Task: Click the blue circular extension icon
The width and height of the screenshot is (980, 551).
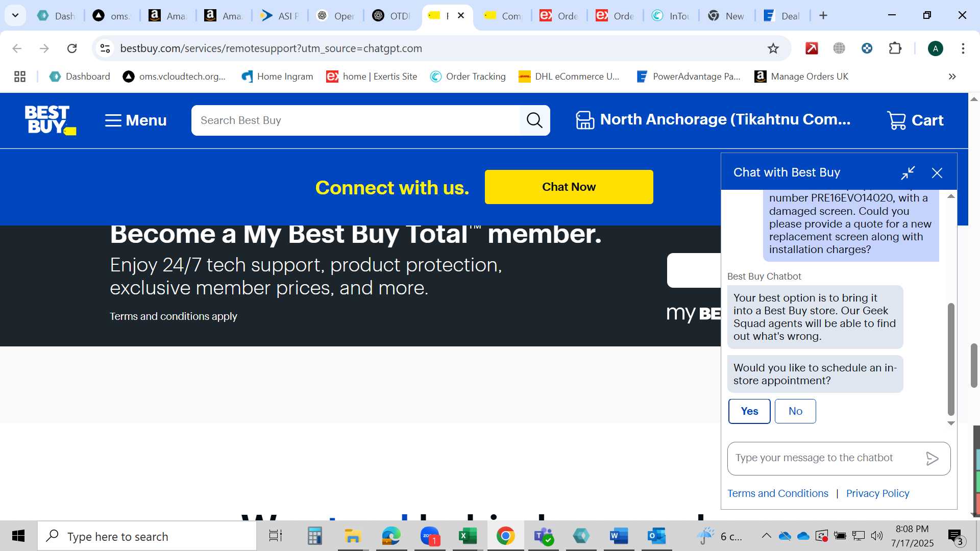Action: click(x=867, y=48)
